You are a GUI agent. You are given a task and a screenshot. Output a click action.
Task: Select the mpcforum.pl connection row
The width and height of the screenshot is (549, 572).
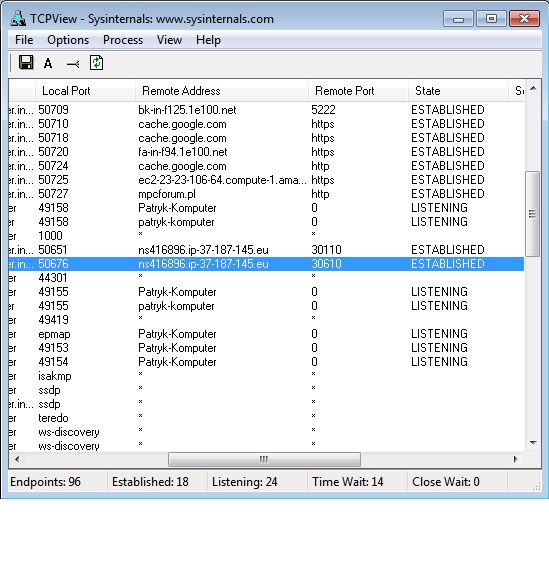tap(266, 194)
